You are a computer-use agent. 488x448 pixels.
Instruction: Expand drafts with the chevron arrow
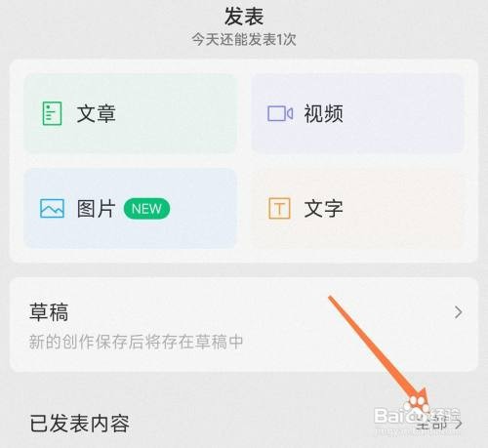pyautogui.click(x=459, y=312)
